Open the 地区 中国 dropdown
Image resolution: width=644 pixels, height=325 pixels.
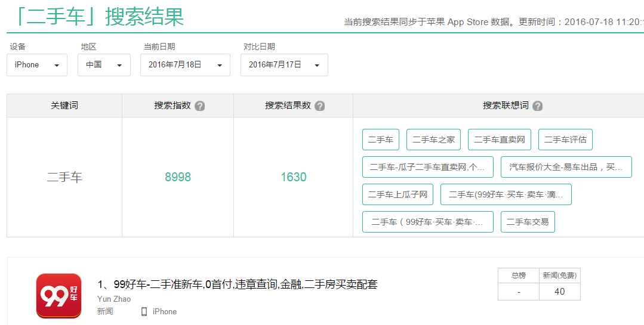[x=104, y=65]
